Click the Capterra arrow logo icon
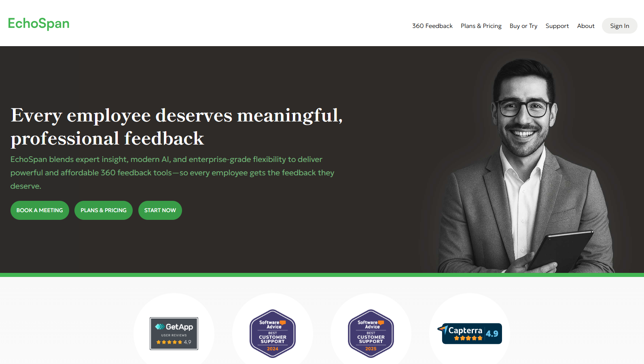This screenshot has height=364, width=644. (443, 329)
